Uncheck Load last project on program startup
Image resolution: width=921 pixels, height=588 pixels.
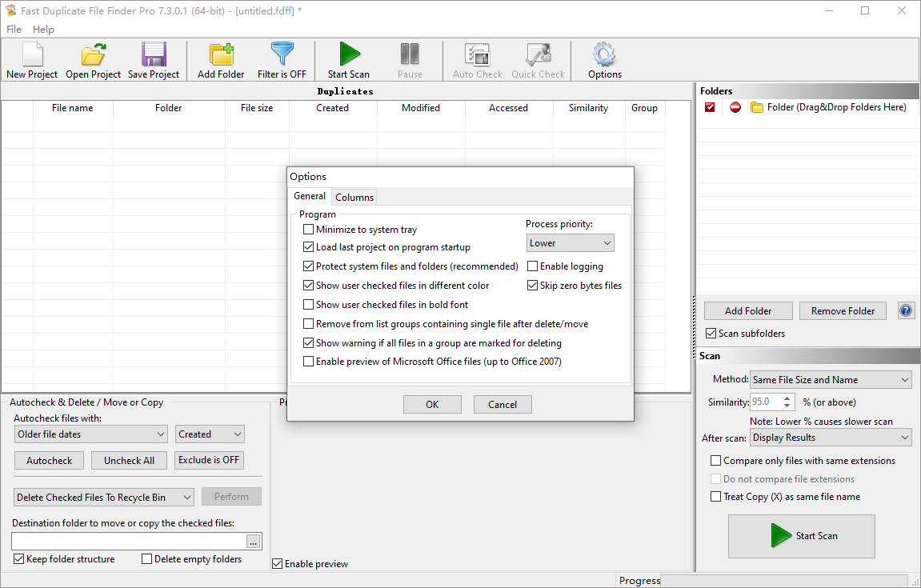pyautogui.click(x=308, y=246)
